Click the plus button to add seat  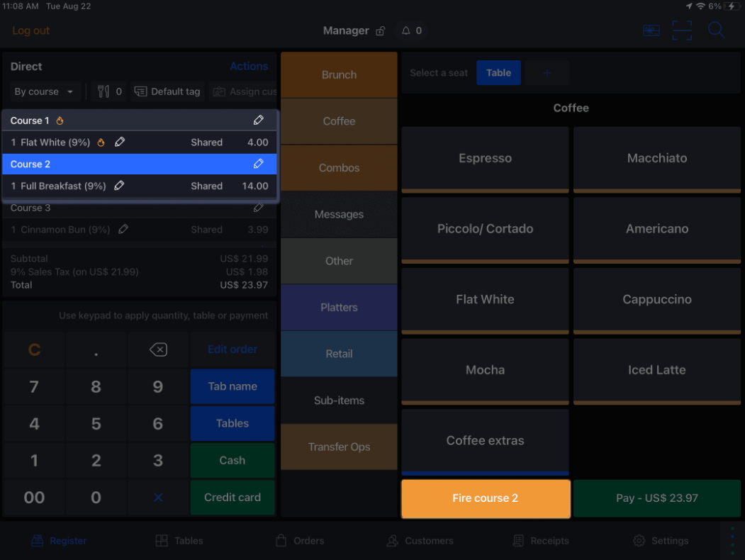tap(547, 73)
